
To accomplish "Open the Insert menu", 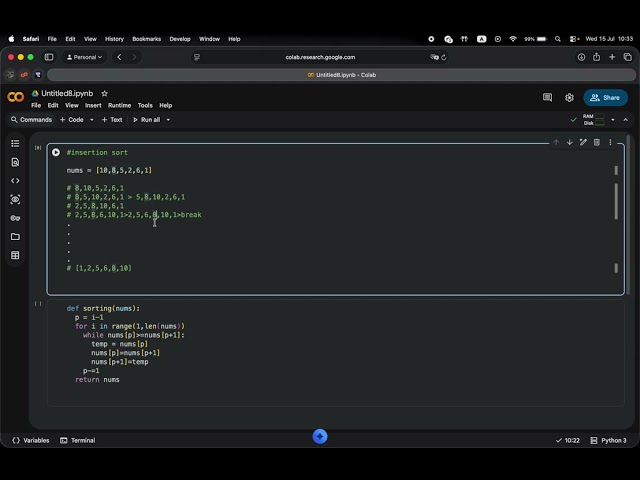I will (x=93, y=105).
